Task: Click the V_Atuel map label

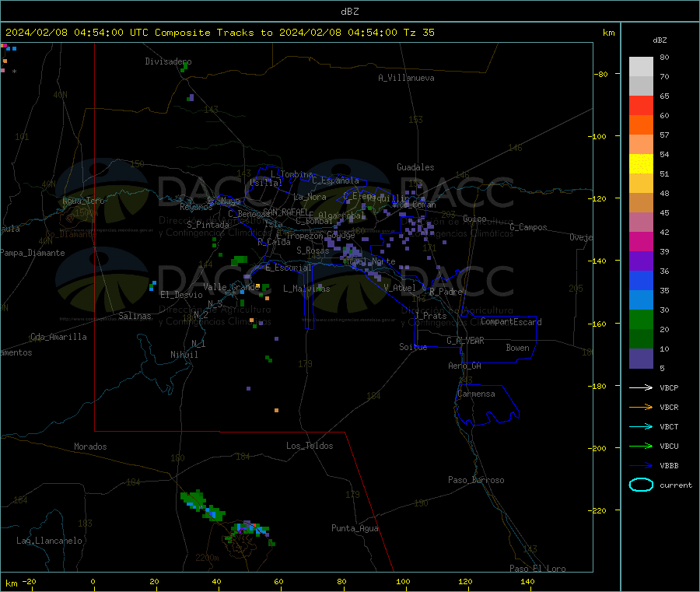Action: (x=399, y=288)
